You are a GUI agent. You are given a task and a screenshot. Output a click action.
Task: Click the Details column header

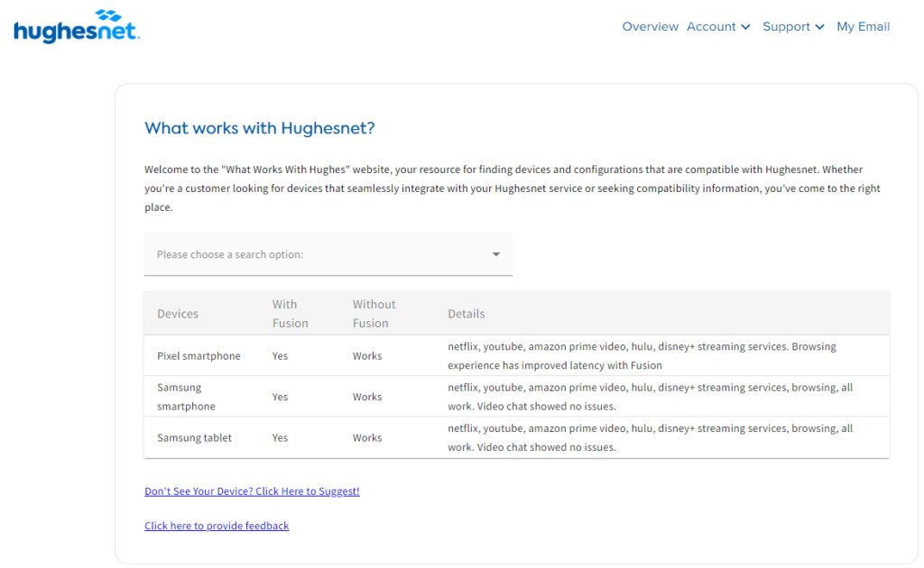coord(467,314)
